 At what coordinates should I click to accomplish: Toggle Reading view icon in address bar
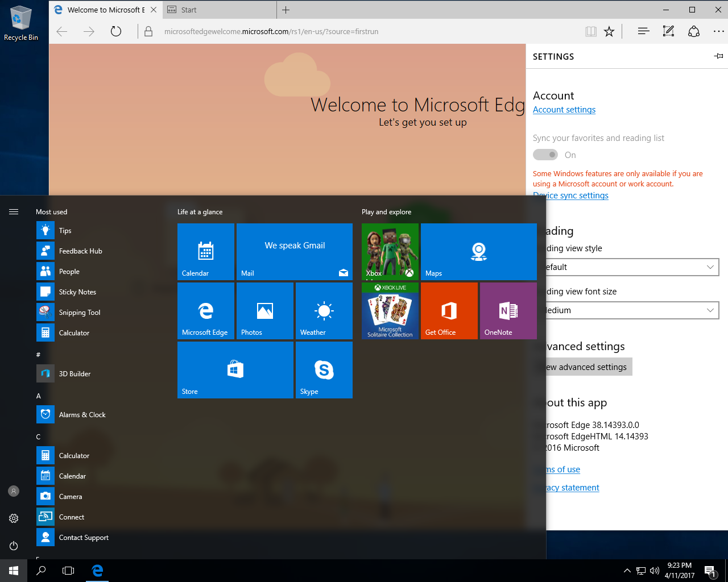pos(591,32)
